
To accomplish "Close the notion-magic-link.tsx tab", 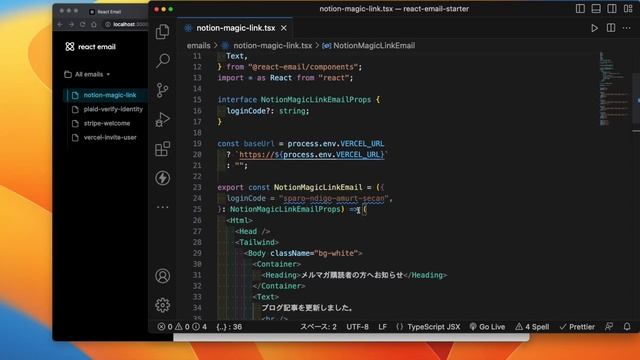I will [284, 28].
